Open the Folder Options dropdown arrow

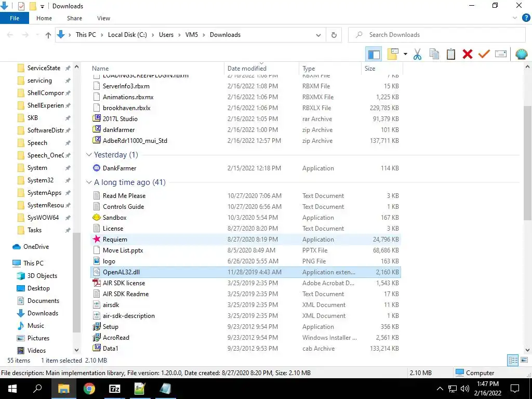(405, 54)
